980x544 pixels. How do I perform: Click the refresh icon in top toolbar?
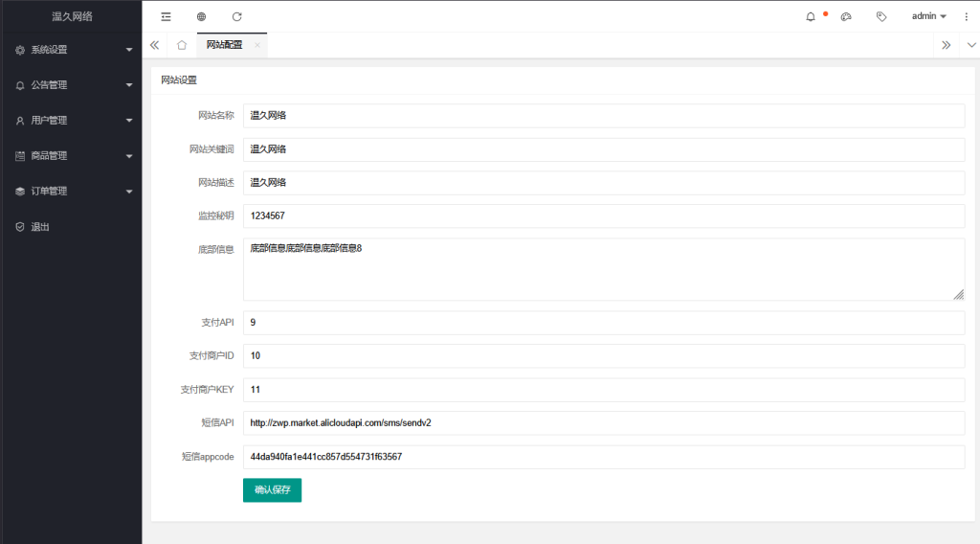[x=236, y=16]
